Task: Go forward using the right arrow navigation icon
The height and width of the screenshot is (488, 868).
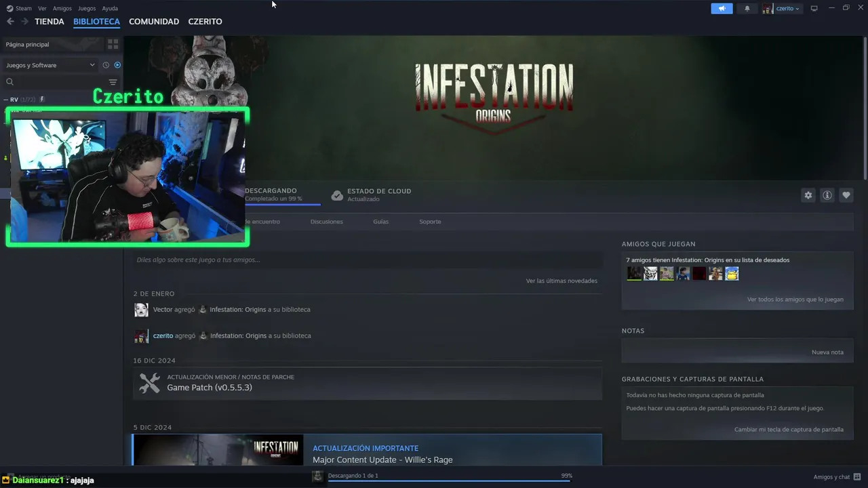Action: pos(24,22)
